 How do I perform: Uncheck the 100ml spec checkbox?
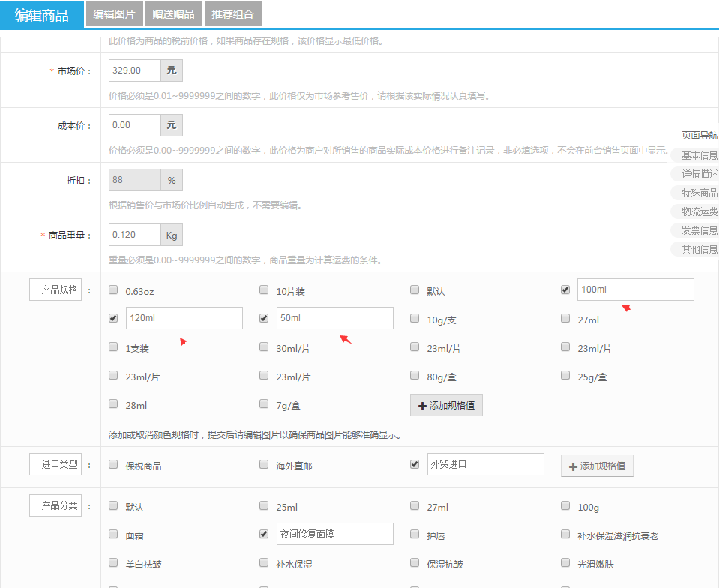565,289
